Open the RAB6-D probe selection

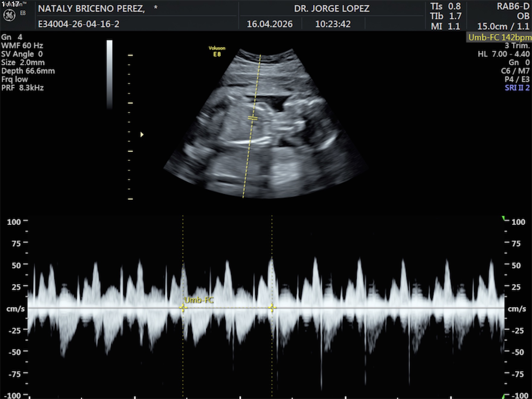coord(513,7)
